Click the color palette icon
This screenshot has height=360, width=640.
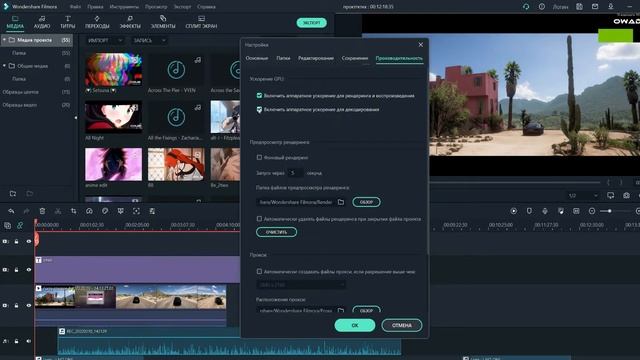pos(105,211)
